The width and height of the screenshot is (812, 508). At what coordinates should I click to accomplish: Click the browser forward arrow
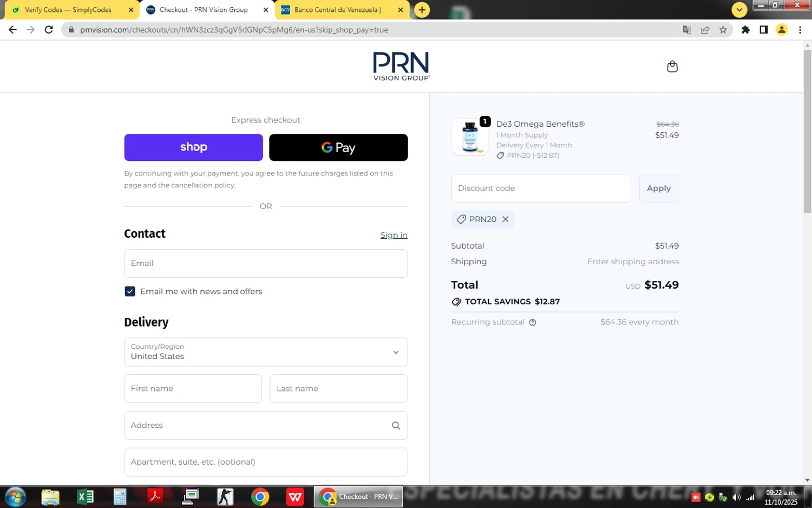tap(31, 30)
